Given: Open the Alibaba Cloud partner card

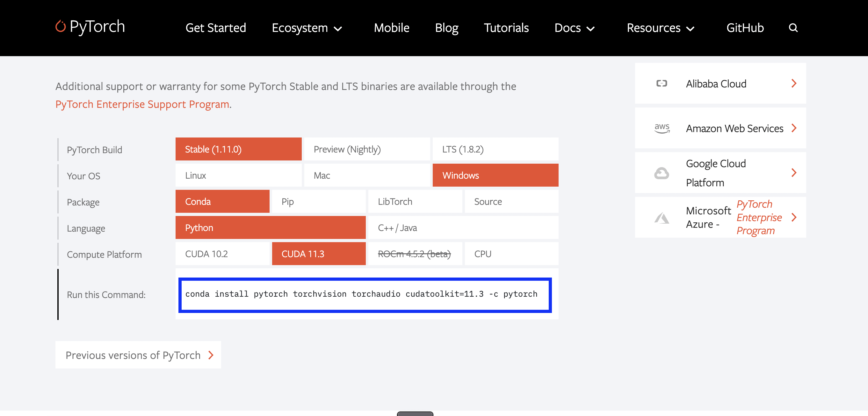Looking at the screenshot, I should 720,83.
